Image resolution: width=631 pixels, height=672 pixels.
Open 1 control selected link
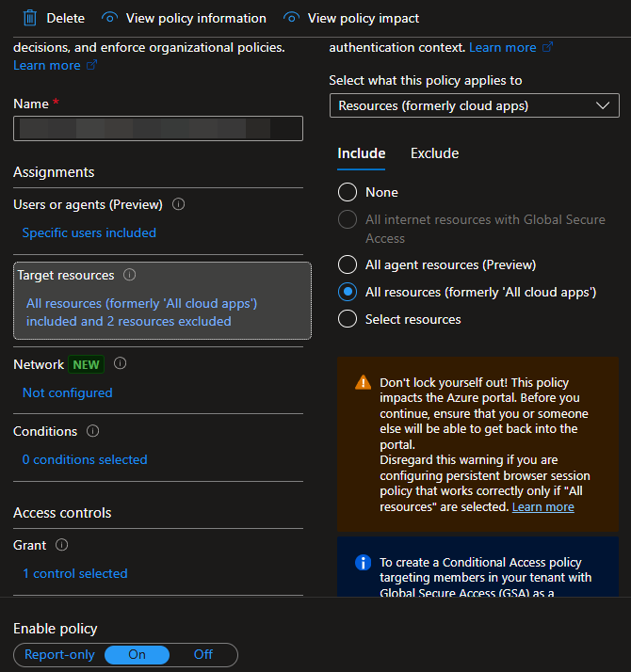pyautogui.click(x=75, y=573)
